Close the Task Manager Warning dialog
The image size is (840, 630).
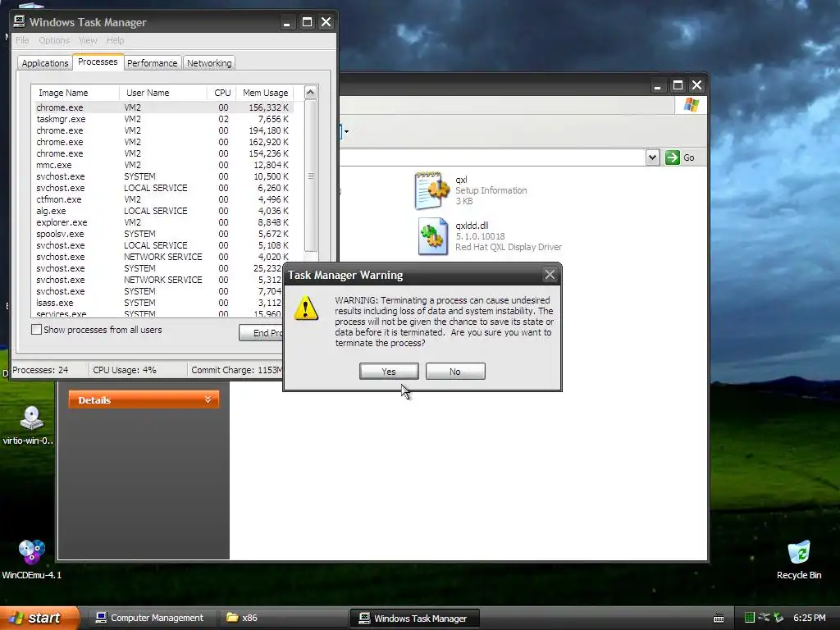point(550,275)
